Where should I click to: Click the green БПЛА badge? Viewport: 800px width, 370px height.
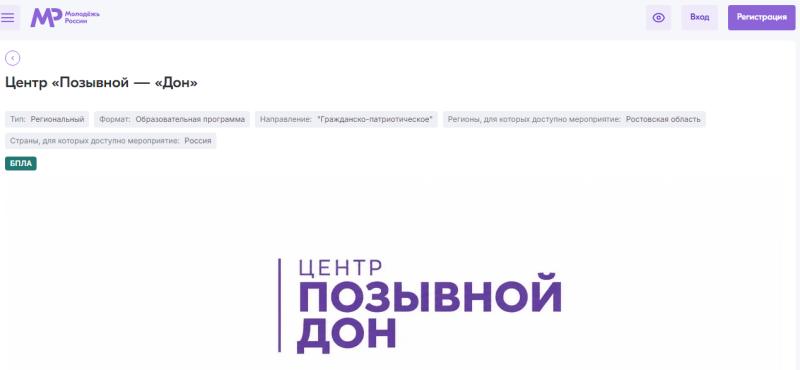coord(21,163)
